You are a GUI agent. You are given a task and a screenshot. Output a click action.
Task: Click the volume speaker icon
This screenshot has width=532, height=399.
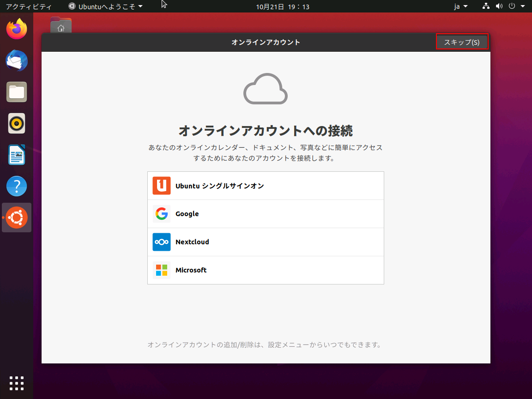pos(499,6)
